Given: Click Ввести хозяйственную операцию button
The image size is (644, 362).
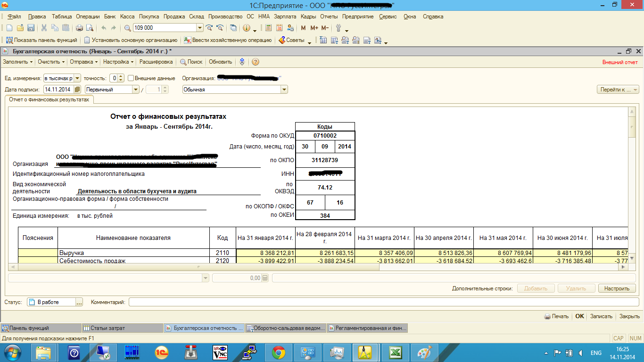Looking at the screenshot, I should click(228, 40).
